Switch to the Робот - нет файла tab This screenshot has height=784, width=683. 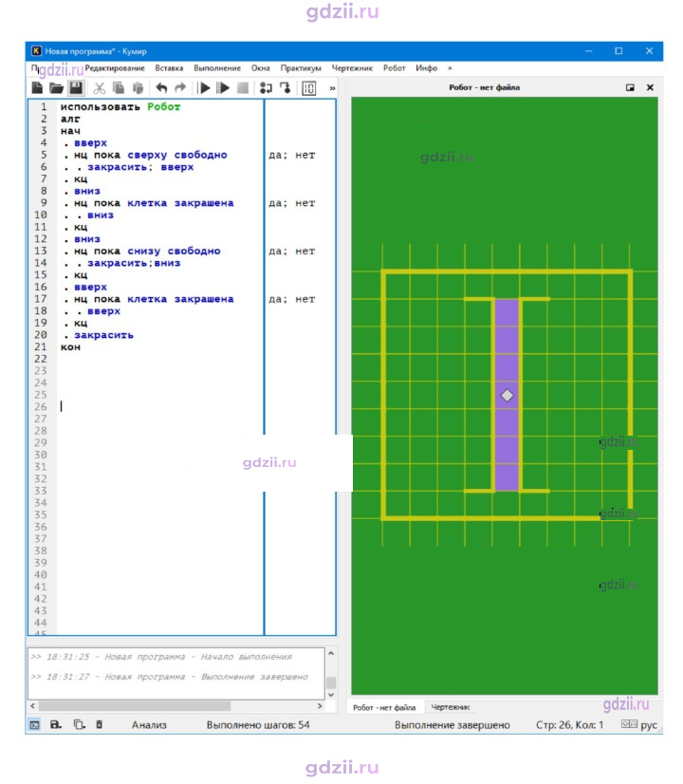pos(384,707)
